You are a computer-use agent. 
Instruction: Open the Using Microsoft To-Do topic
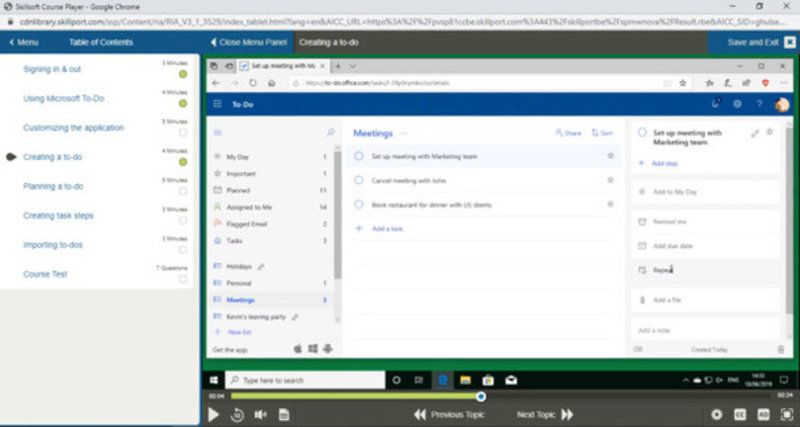click(64, 98)
